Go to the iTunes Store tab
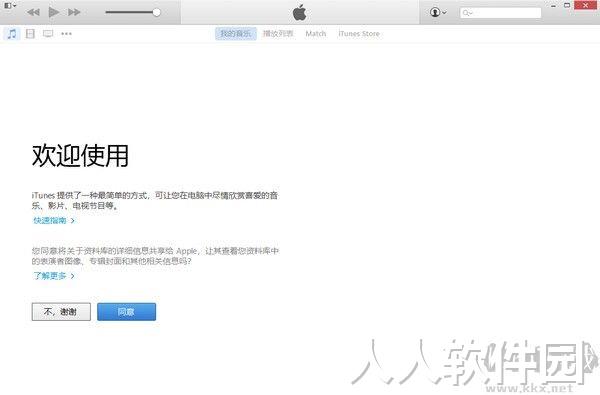 pyautogui.click(x=359, y=34)
